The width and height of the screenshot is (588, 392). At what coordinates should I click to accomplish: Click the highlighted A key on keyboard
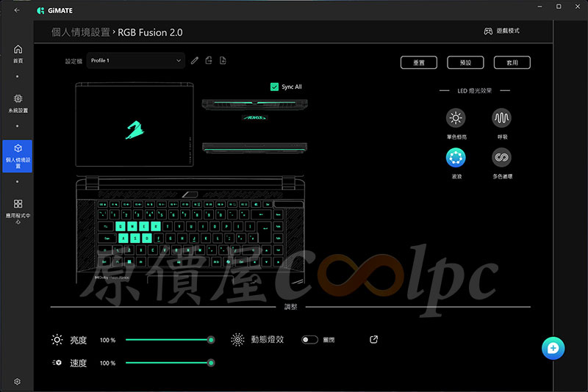[123, 238]
